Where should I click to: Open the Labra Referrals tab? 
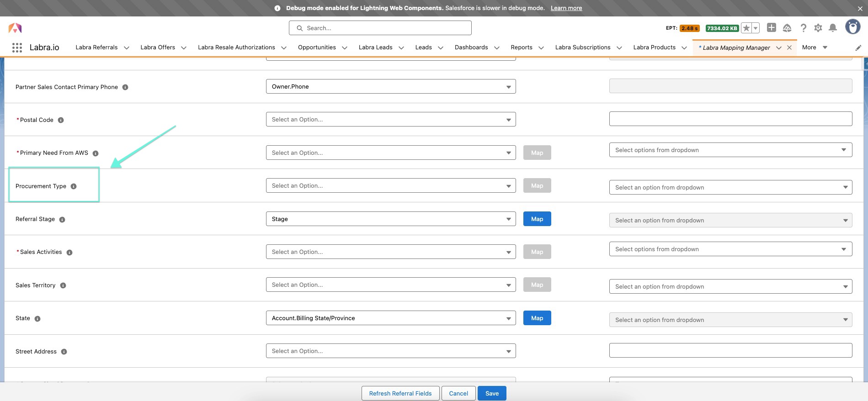coord(96,47)
